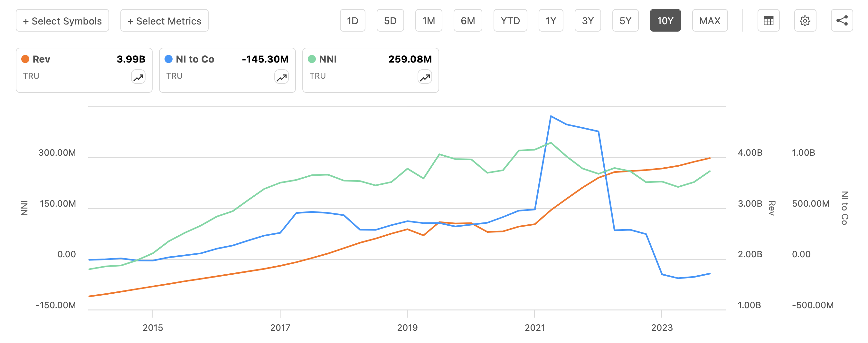Open the chart settings gear
The width and height of the screenshot is (868, 343).
pos(805,20)
